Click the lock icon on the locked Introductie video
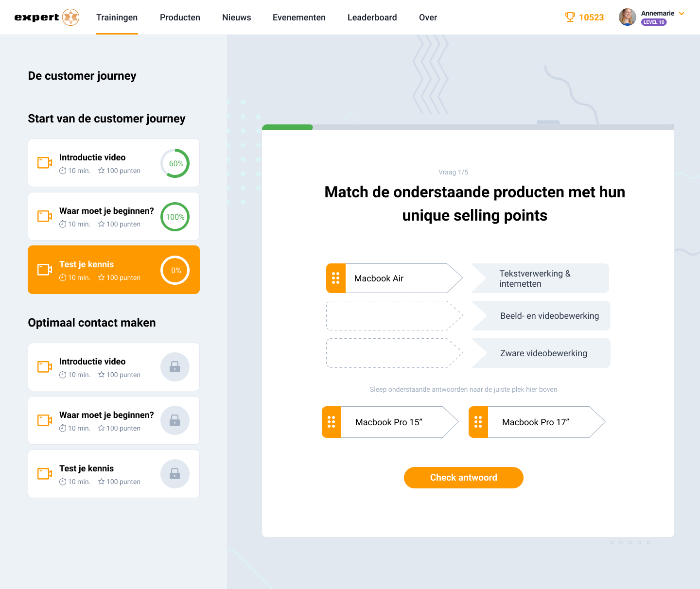The width and height of the screenshot is (700, 589). [x=175, y=367]
